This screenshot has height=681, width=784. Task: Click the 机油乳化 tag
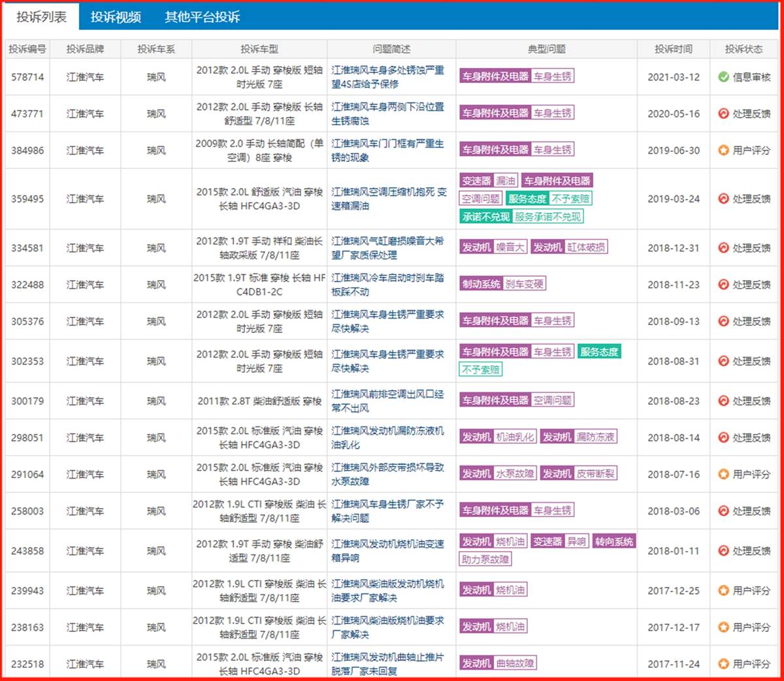pyautogui.click(x=514, y=437)
